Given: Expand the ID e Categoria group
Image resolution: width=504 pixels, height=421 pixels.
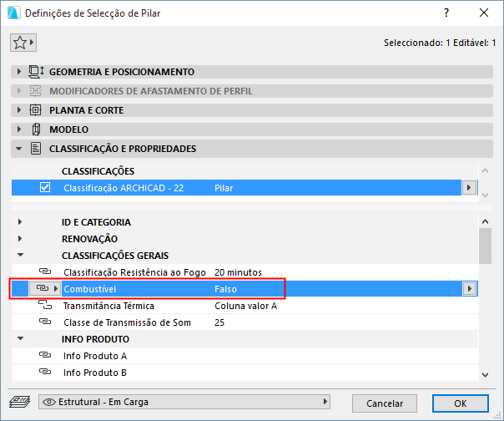Looking at the screenshot, I should [20, 222].
